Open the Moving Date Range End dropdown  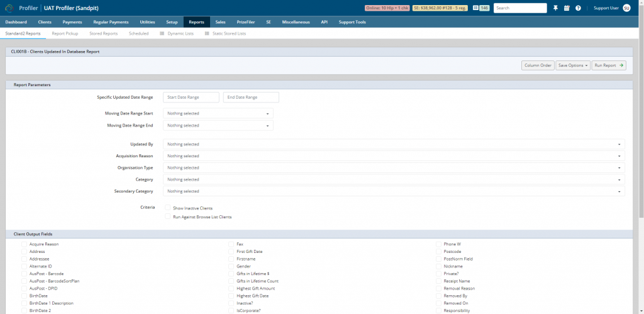(218, 126)
